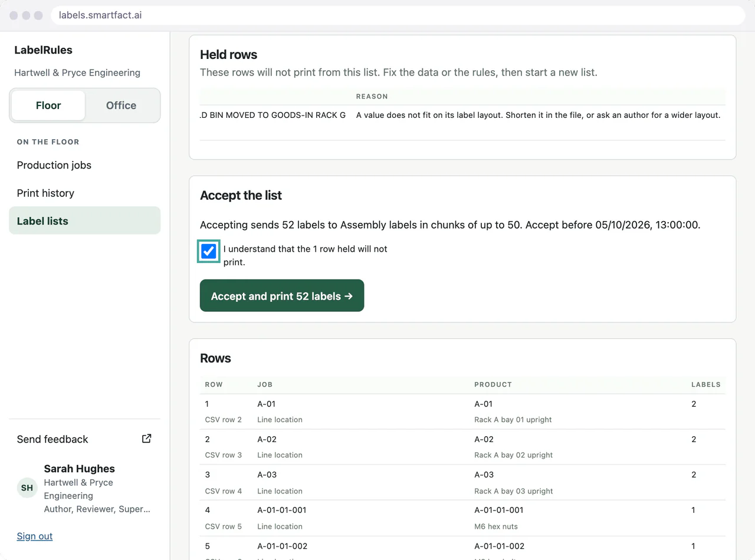This screenshot has width=755, height=560.
Task: Click 'Rack A bay 01 upright' product text
Action: (x=513, y=420)
